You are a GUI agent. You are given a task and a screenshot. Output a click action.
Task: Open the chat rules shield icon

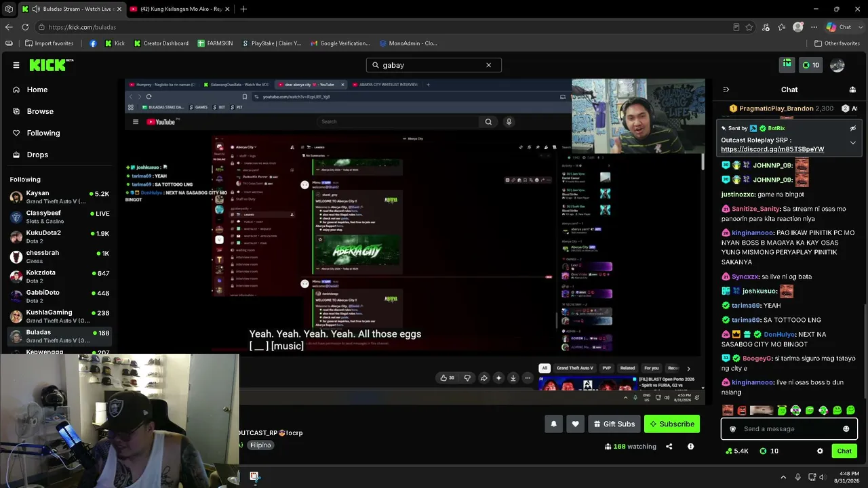coord(732,429)
